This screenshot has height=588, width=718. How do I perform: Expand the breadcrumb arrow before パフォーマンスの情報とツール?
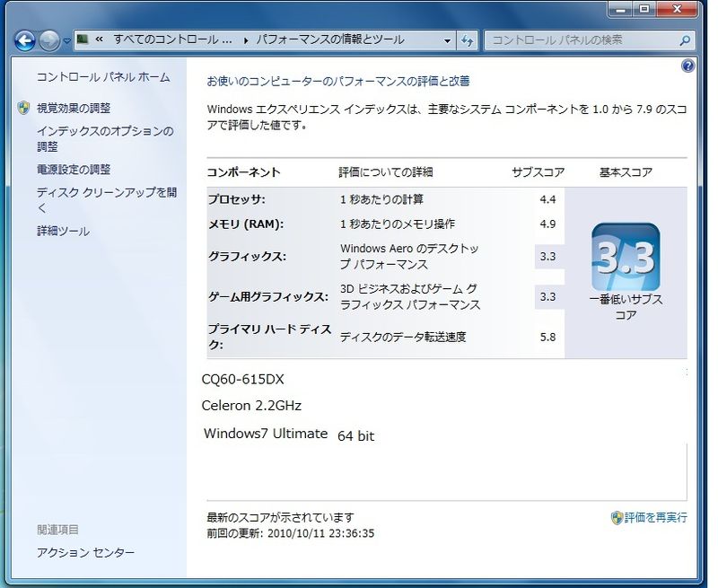(246, 40)
